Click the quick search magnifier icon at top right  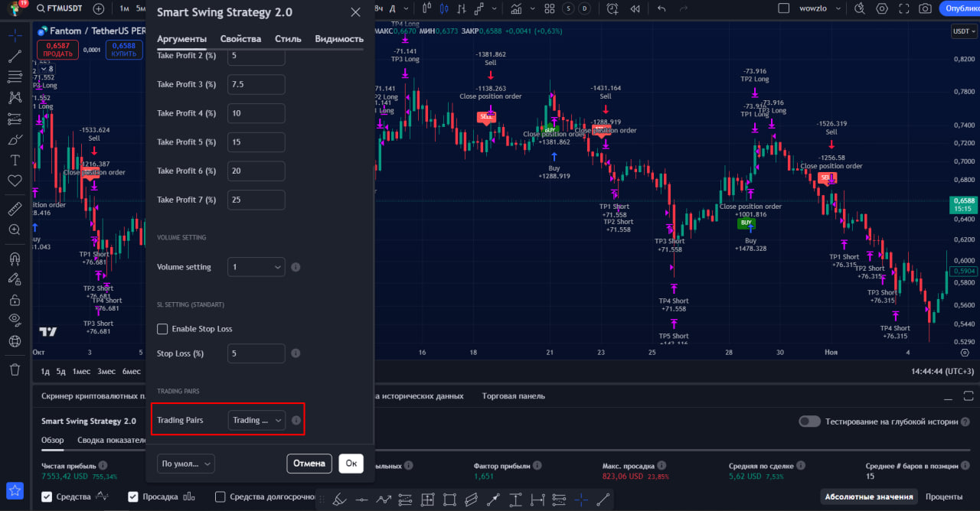click(859, 9)
